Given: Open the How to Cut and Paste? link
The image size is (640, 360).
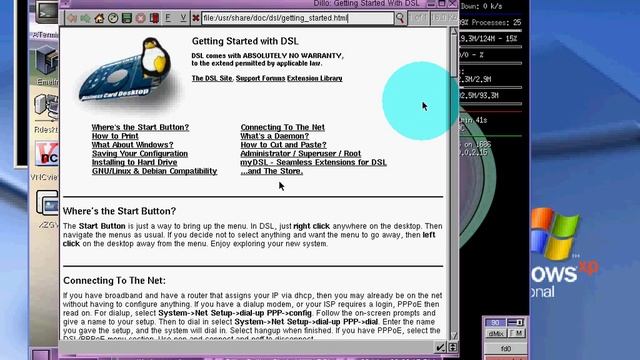Looking at the screenshot, I should 283,145.
